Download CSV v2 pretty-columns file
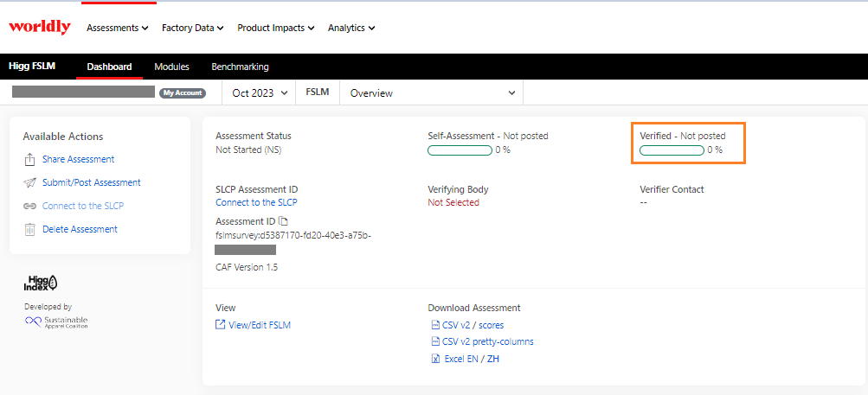 click(x=487, y=341)
